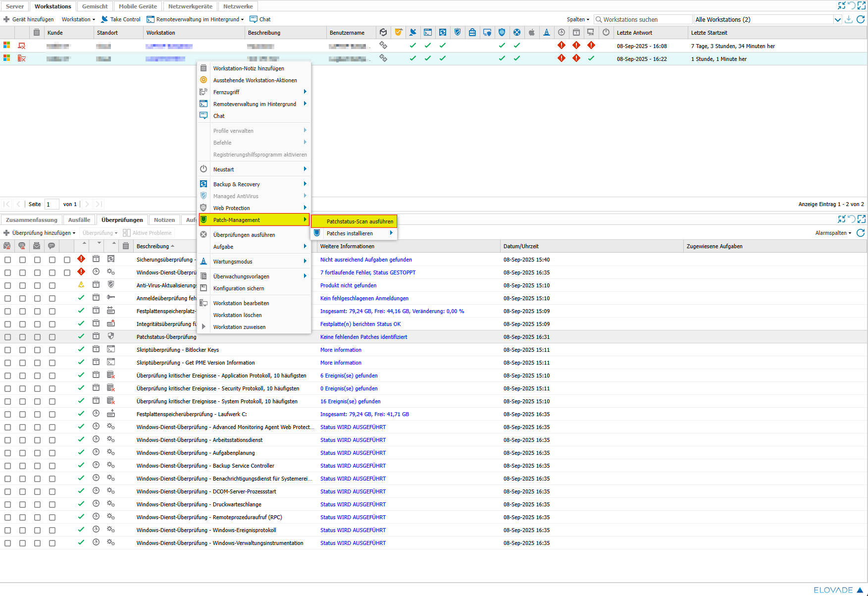The image size is (868, 596).
Task: Click the power column header icon
Action: tap(606, 33)
